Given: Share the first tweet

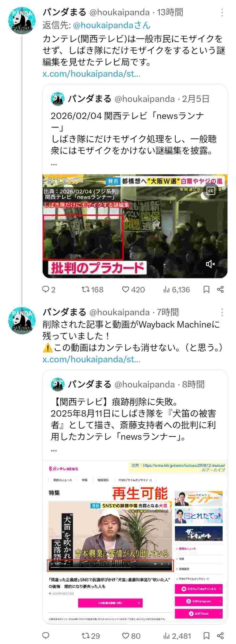Looking at the screenshot, I should click(x=220, y=289).
